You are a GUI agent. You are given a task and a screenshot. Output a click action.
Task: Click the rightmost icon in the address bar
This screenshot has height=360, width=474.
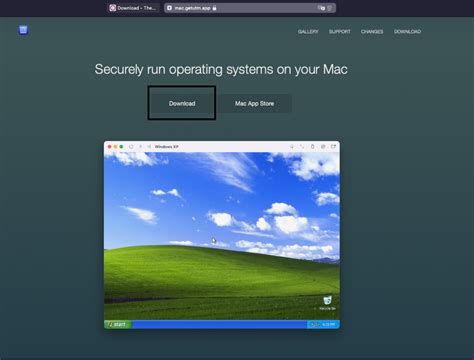tap(330, 8)
